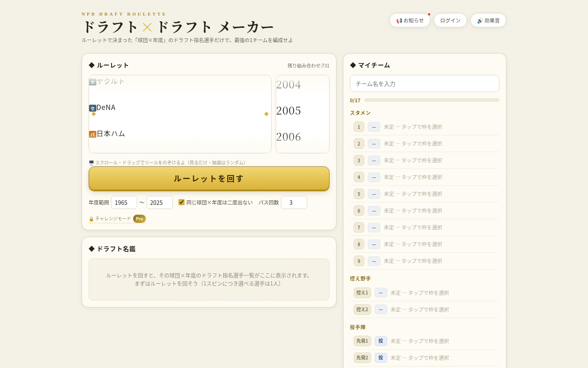Screen dimensions: 588x368
Task: Click the ログイン button
Action: coord(450,20)
